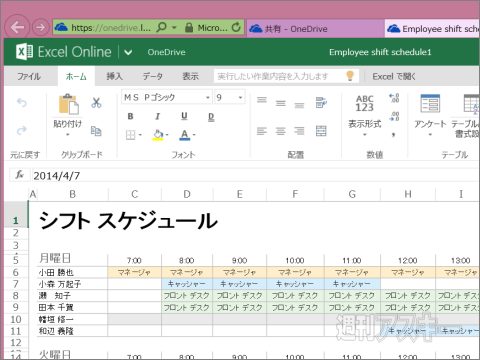Select row 7 header
Screen dimensions: 480x360
click(16, 284)
